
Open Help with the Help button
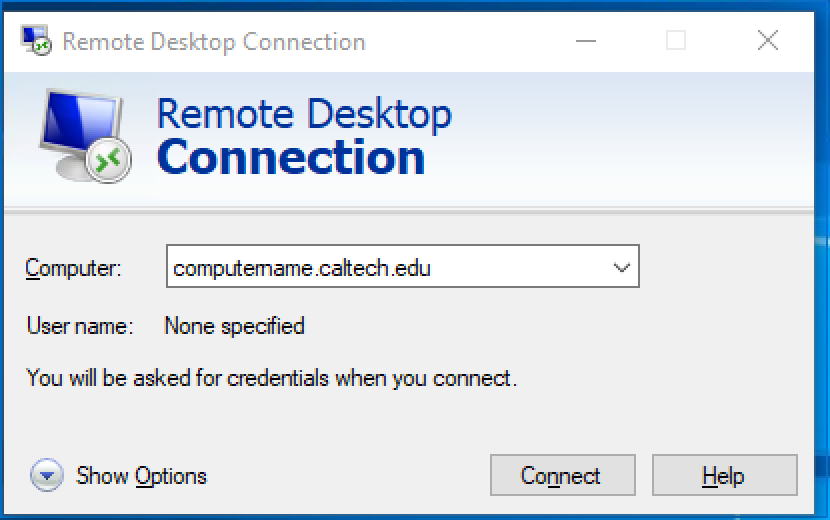tap(724, 476)
